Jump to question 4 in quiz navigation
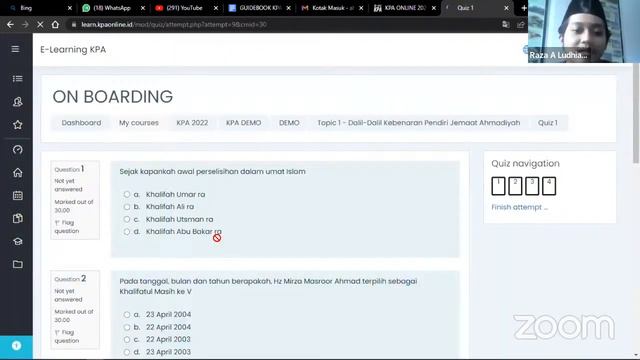This screenshot has width=640, height=360. tap(549, 186)
